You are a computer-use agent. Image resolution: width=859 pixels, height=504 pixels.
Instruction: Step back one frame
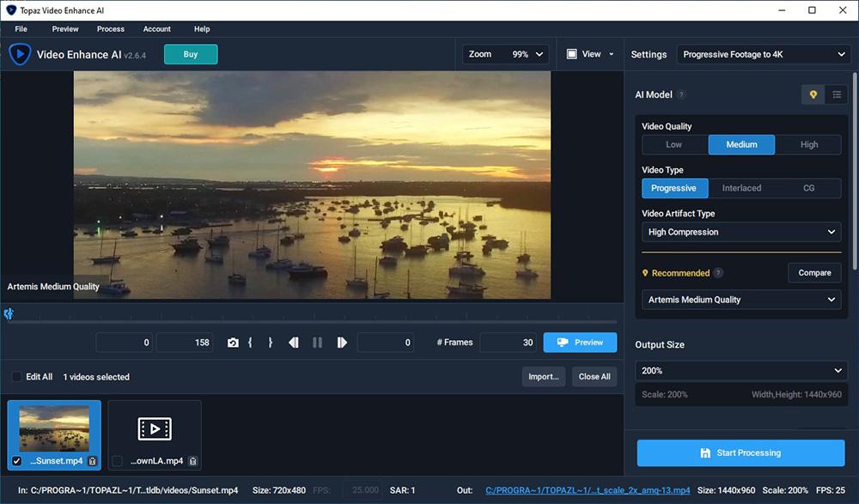click(293, 342)
